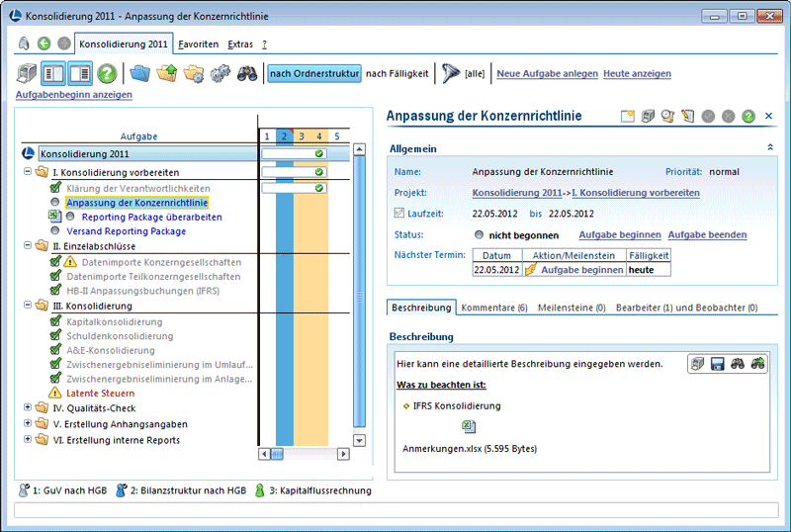Click Aufgabenbeginn anzeigen link
Screen dimensions: 791x532
[74, 94]
